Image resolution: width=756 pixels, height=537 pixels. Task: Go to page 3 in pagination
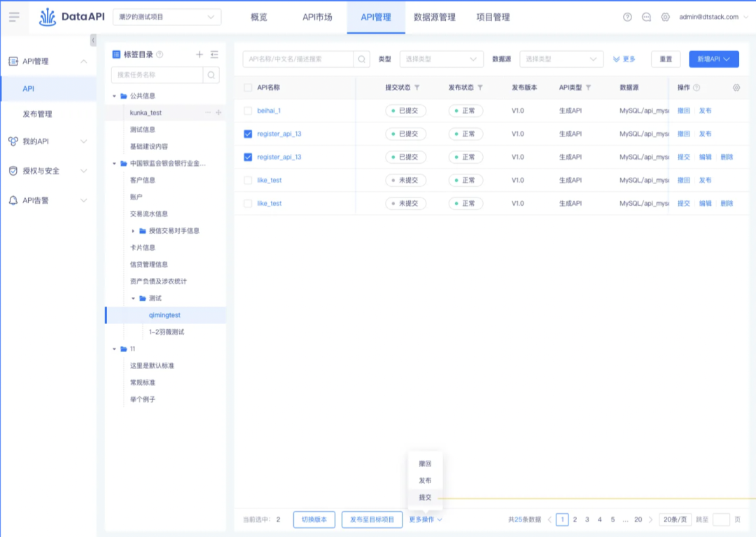[587, 519]
